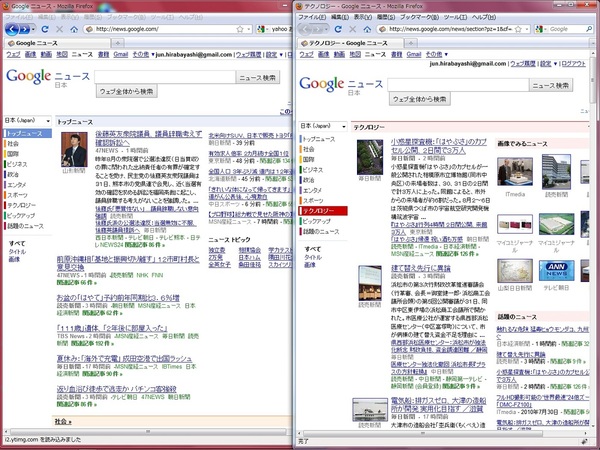Click the home icon in the right Firefox window
The height and width of the screenshot is (450, 600).
tap(368, 30)
